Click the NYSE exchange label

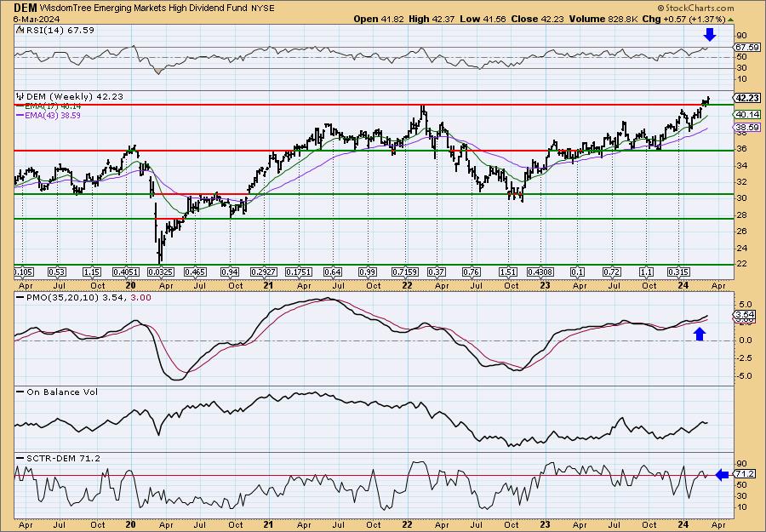pos(263,9)
